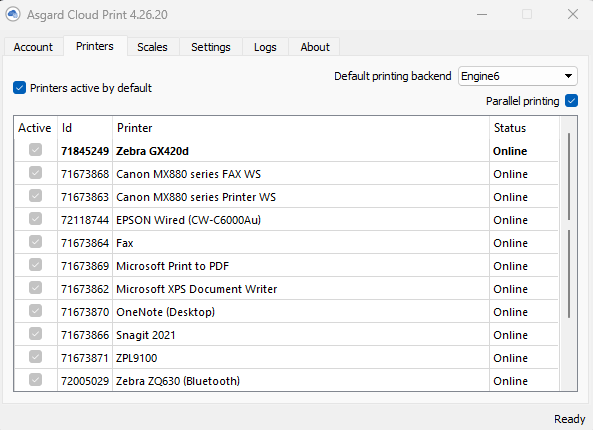Select EPSON Wired (CW-C6000Au) printer name
The image size is (593, 430).
coord(188,220)
